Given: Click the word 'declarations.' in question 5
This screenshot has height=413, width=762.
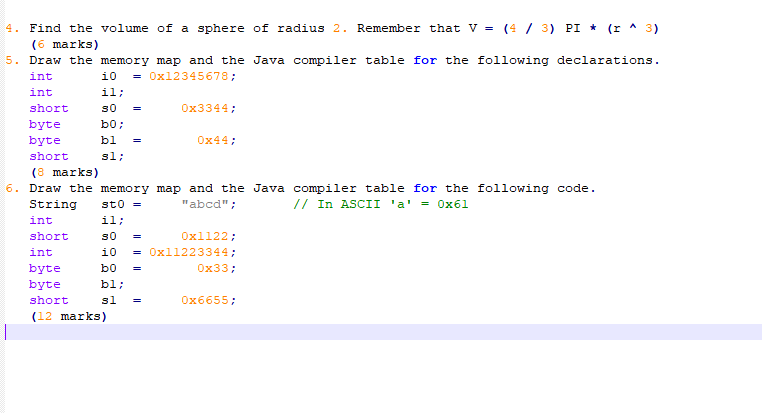Looking at the screenshot, I should tap(608, 60).
